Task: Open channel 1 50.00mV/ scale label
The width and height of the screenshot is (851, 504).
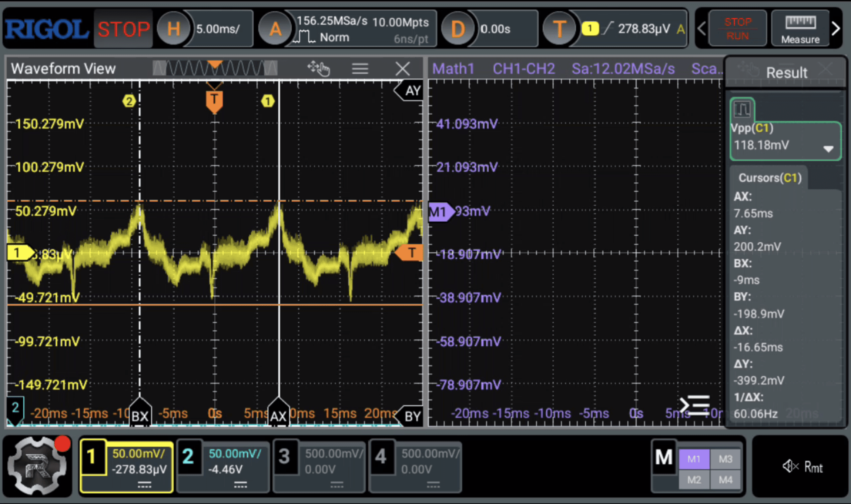Action: (x=139, y=453)
